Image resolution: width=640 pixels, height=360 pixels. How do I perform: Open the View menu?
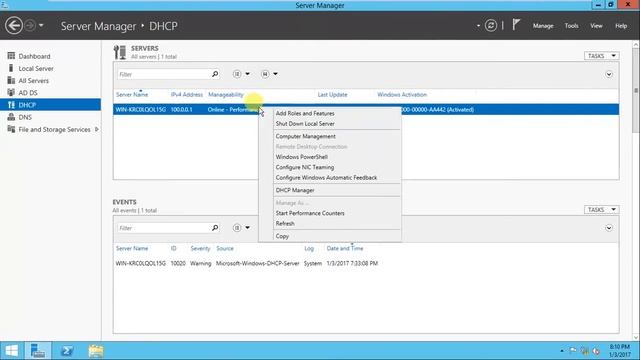[x=596, y=26]
